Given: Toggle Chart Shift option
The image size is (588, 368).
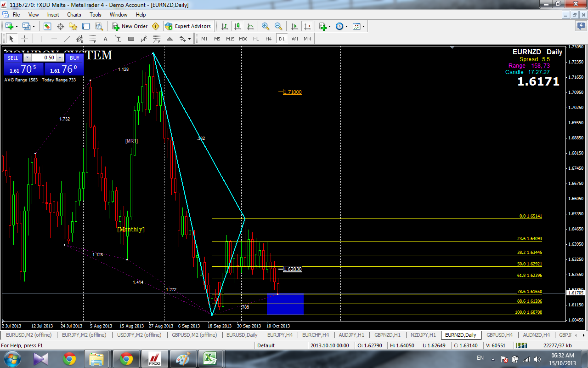Looking at the screenshot, I should [307, 26].
